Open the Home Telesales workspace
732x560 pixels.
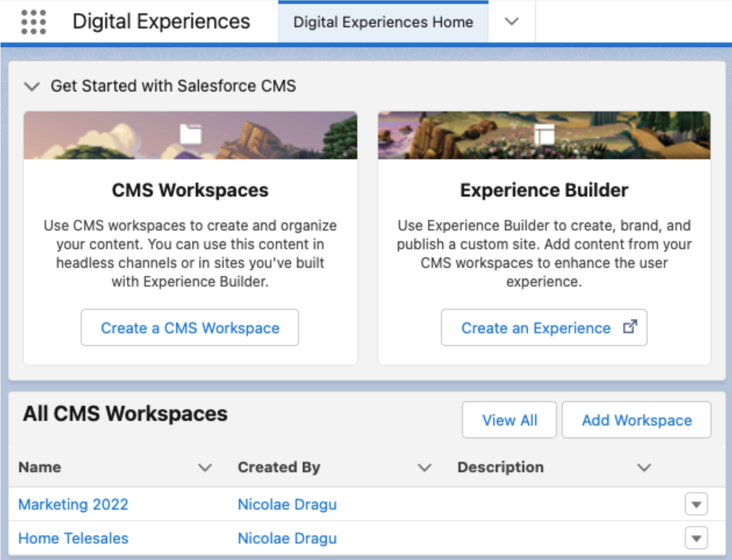(74, 538)
